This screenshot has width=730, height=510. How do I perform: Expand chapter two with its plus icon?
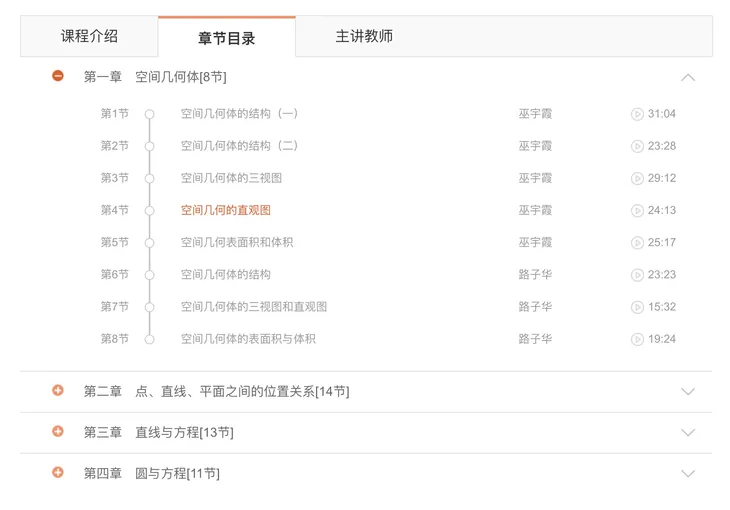click(x=58, y=391)
